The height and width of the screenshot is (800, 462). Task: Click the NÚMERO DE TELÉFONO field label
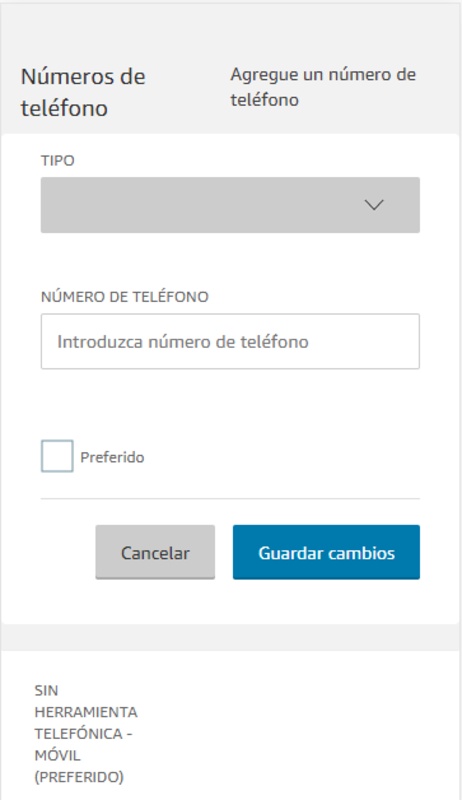tap(125, 297)
